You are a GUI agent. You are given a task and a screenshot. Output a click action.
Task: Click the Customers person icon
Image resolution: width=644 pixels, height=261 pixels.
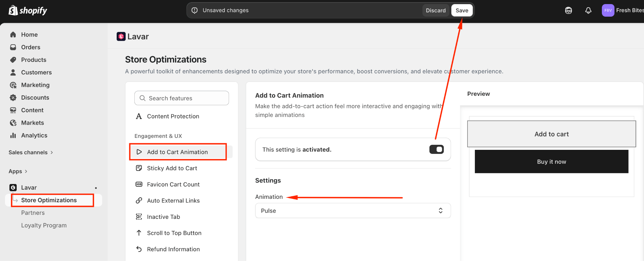pyautogui.click(x=13, y=72)
